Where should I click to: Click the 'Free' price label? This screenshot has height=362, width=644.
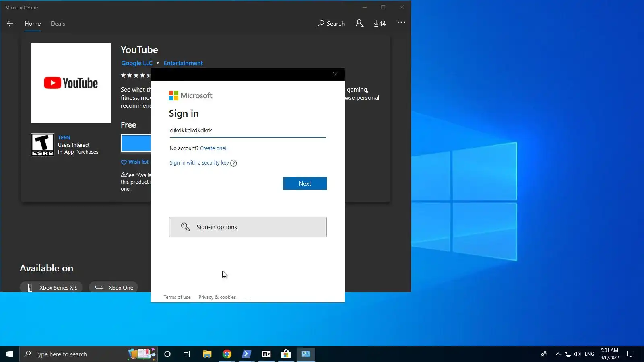coord(128,125)
